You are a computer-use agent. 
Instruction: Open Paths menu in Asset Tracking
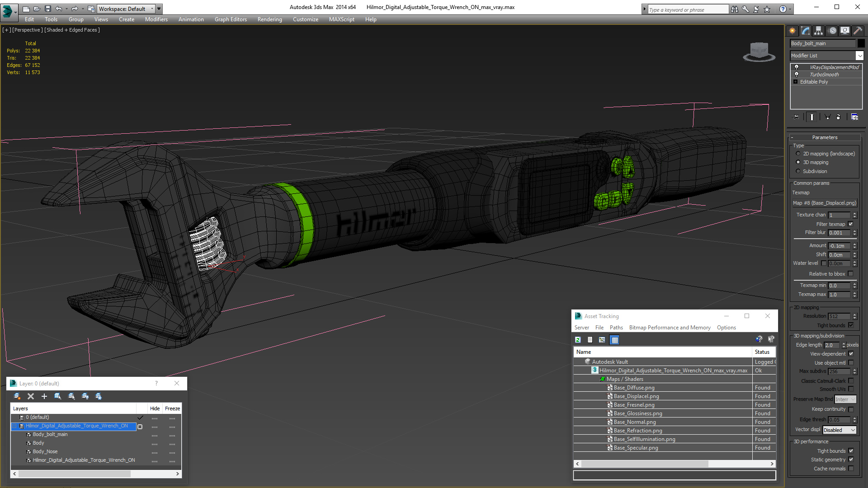coord(616,328)
